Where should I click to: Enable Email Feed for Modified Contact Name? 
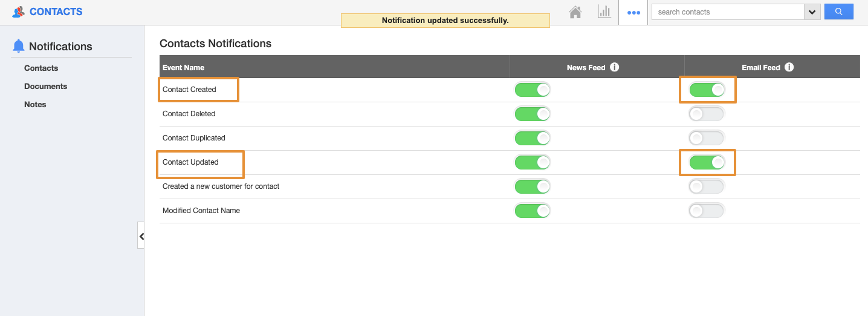(x=707, y=211)
